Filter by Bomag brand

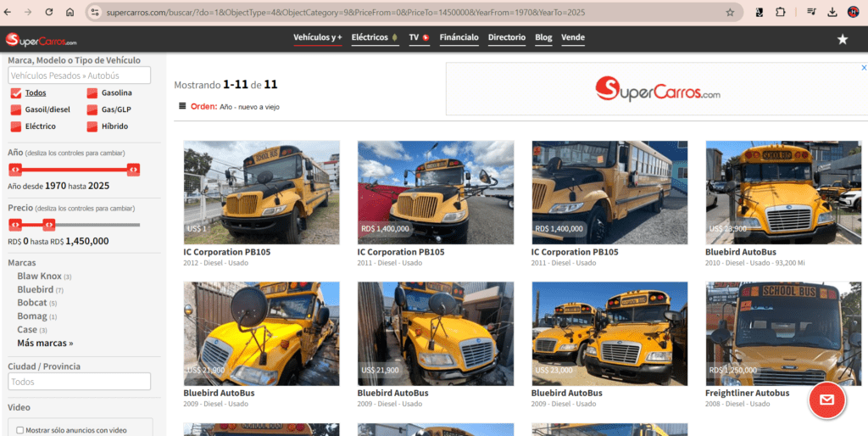coord(32,316)
